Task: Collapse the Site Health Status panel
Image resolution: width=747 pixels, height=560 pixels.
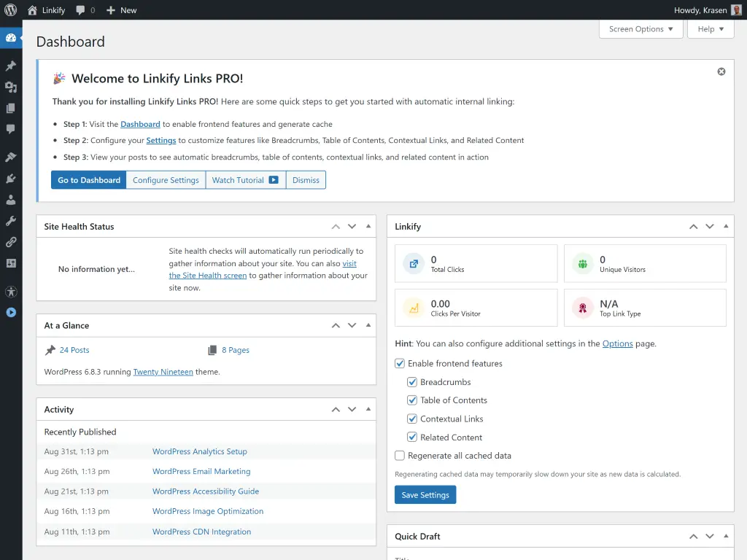Action: pyautogui.click(x=368, y=226)
